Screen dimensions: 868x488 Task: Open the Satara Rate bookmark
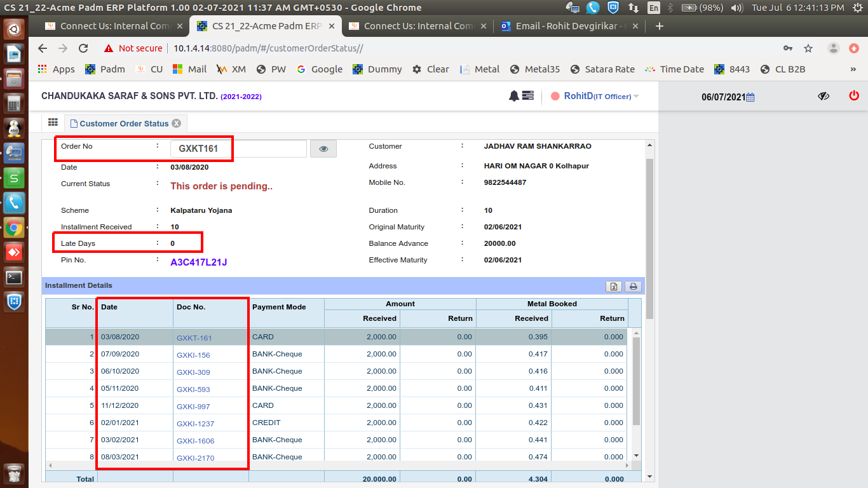tap(602, 69)
